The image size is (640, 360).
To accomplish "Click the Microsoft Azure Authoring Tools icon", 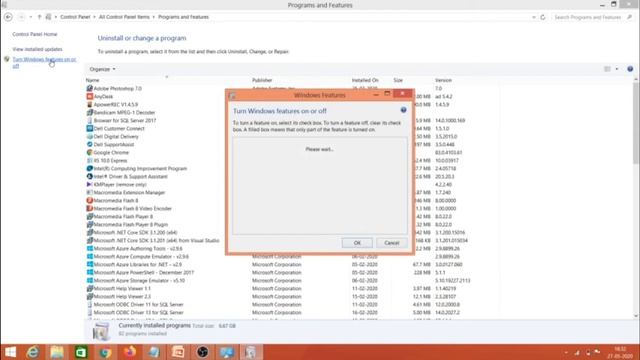I will (x=89, y=248).
